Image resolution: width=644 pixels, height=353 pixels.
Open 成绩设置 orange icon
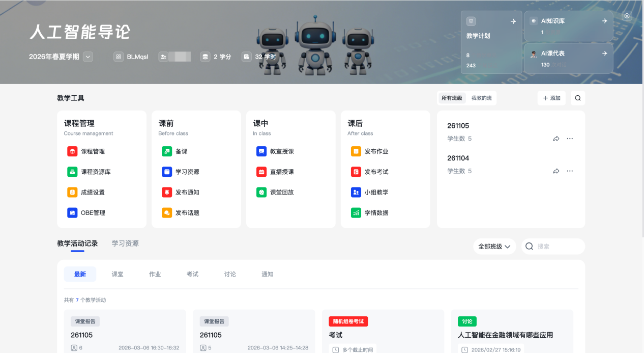pos(72,192)
